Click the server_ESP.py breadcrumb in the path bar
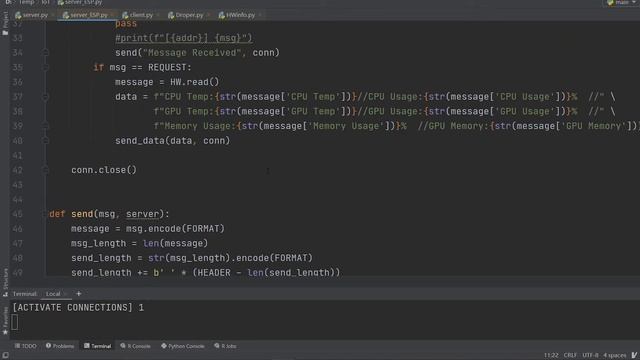The height and width of the screenshot is (360, 640). [x=80, y=2]
